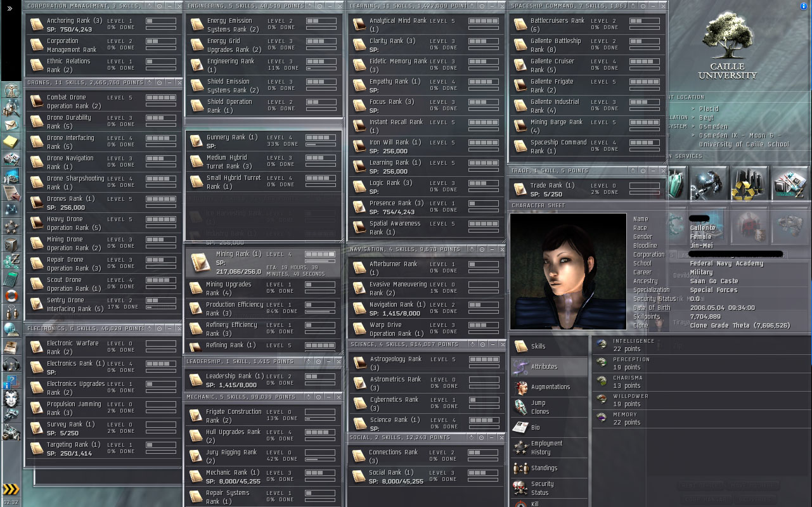Screen dimensions: 812x507
Task: Click the star button in Trade window header
Action: [x=633, y=171]
